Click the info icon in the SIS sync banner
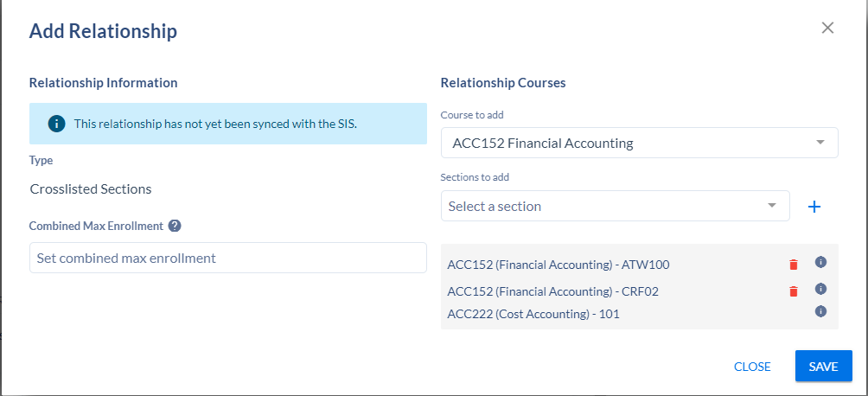This screenshot has height=396, width=868. [x=56, y=124]
